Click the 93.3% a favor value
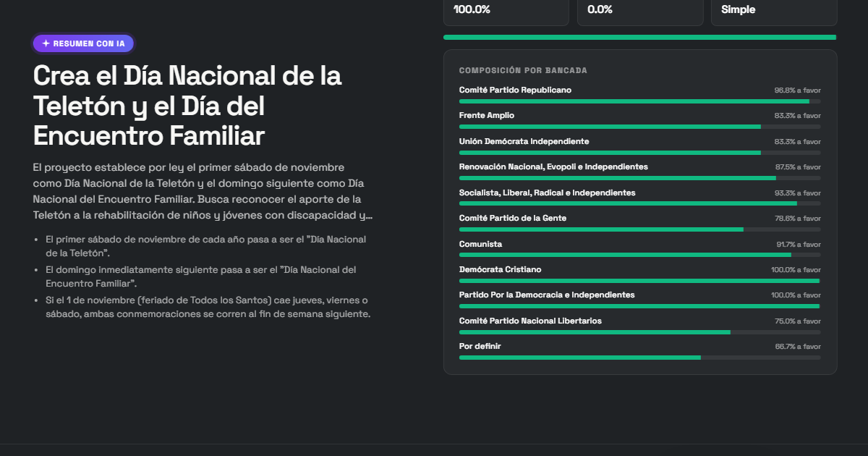 pos(797,193)
